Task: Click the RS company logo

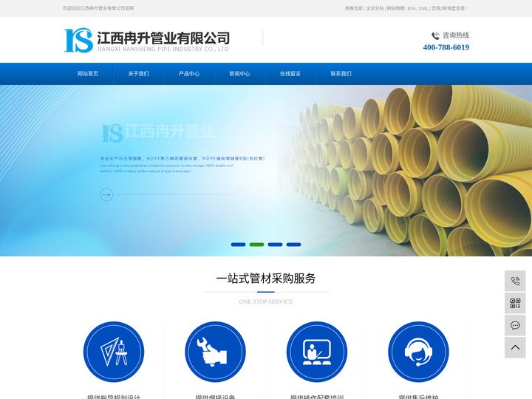Action: coord(147,40)
